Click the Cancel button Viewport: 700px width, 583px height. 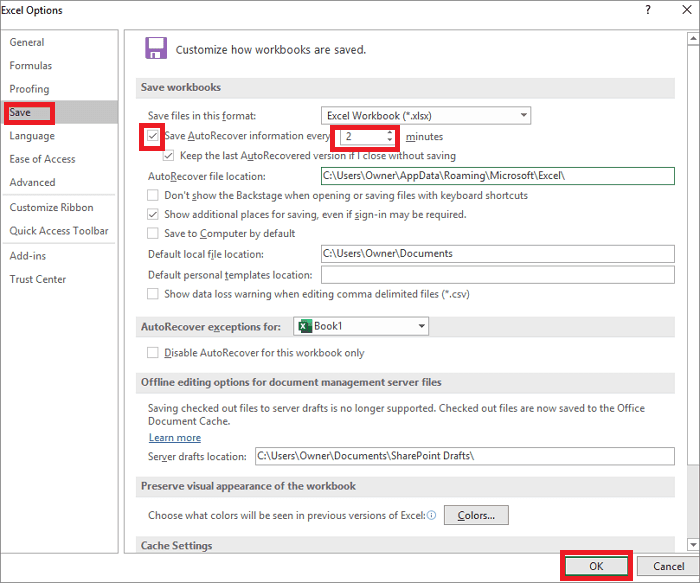click(668, 566)
